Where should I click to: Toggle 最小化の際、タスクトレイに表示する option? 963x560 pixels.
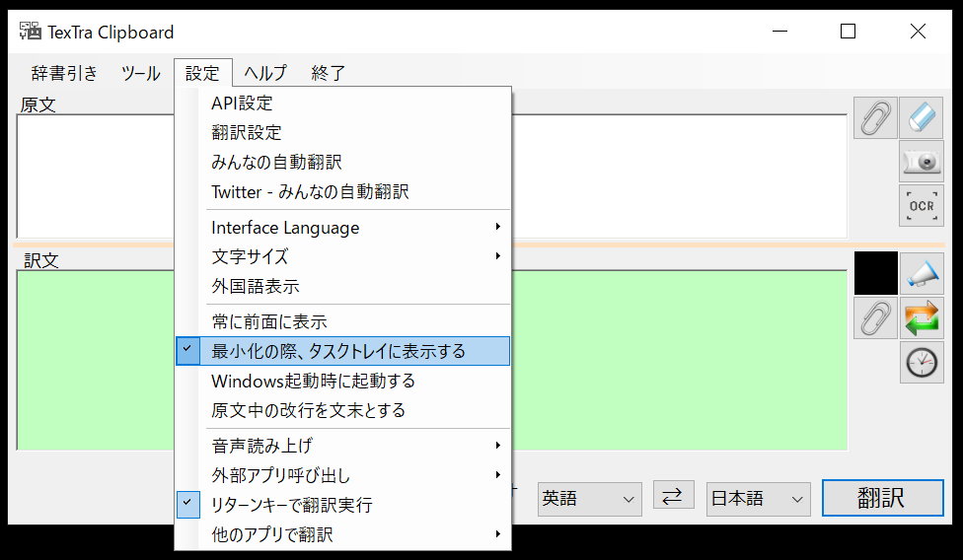pyautogui.click(x=342, y=351)
